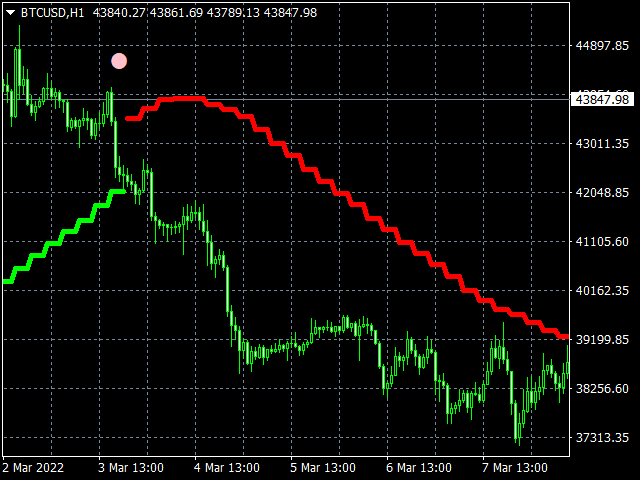
Task: Click the white triangle next to BTCUSD,H1
Action: pos(11,13)
